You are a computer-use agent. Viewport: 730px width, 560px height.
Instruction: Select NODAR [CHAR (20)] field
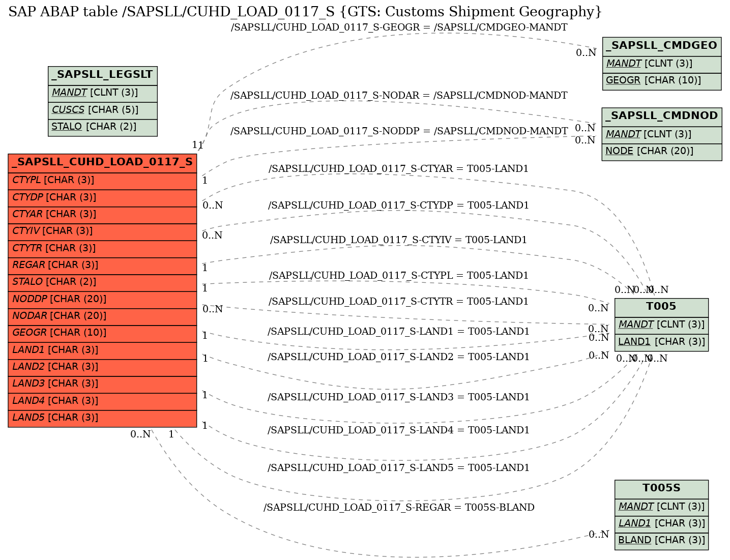point(102,316)
